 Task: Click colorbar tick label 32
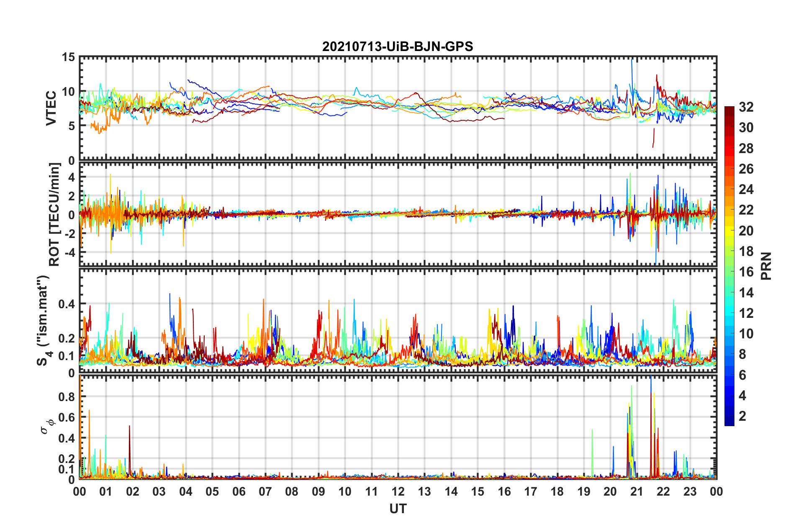(x=746, y=107)
